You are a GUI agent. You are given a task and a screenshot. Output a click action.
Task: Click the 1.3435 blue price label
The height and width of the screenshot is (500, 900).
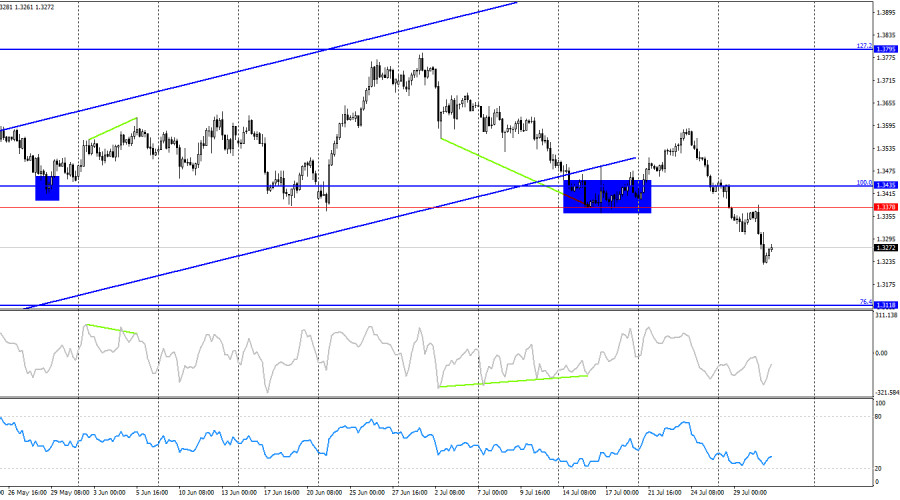pos(886,185)
